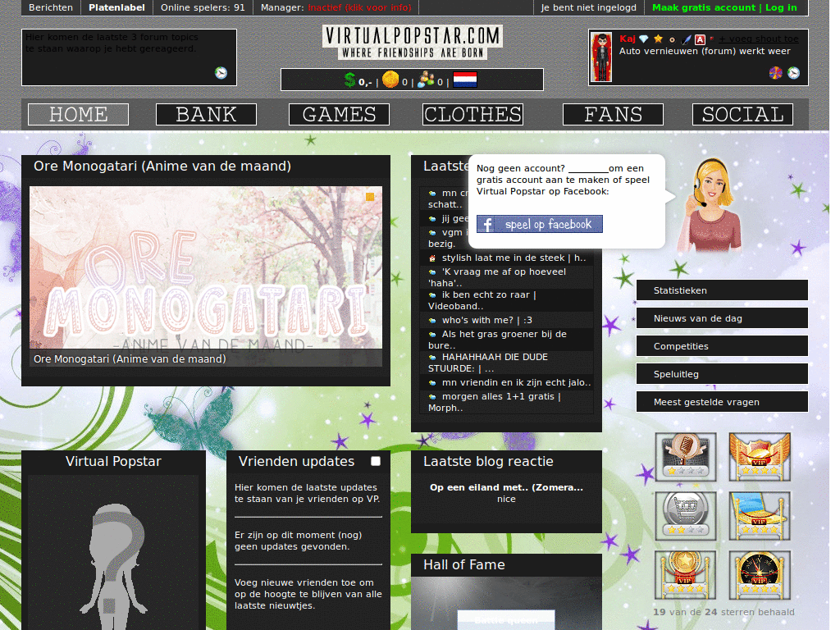Image resolution: width=840 pixels, height=630 pixels.
Task: Open the CLOTHES menu
Action: [472, 114]
